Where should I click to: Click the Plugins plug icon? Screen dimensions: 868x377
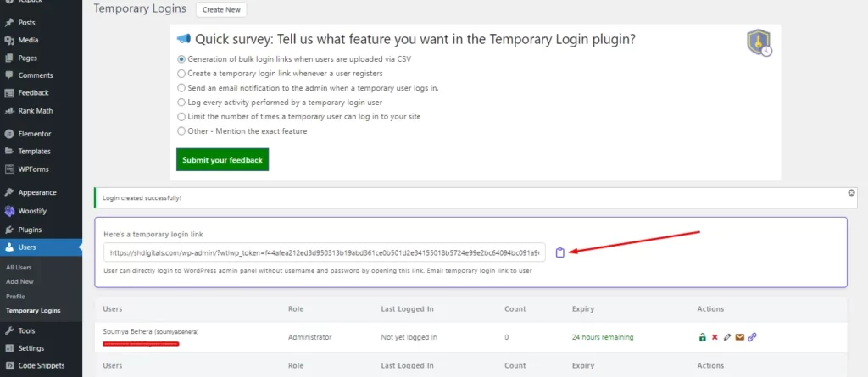pos(8,230)
